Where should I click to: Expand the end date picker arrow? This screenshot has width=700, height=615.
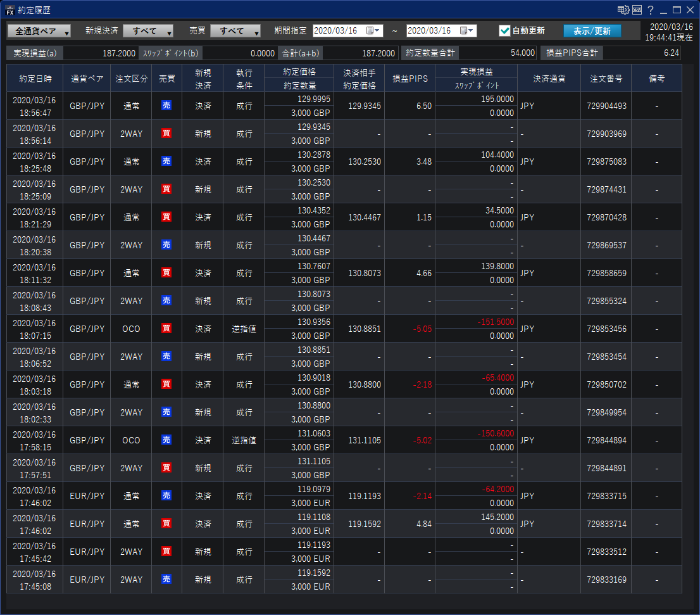[x=472, y=30]
